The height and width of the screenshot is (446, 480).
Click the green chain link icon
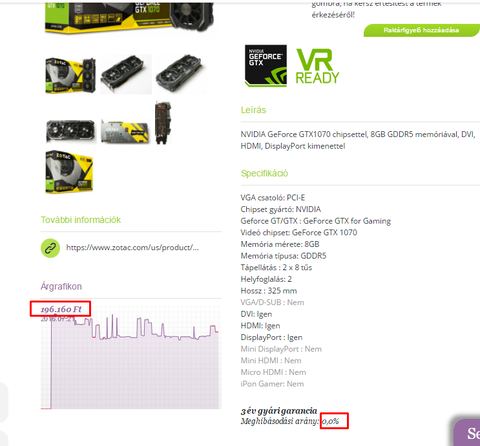tap(50, 248)
